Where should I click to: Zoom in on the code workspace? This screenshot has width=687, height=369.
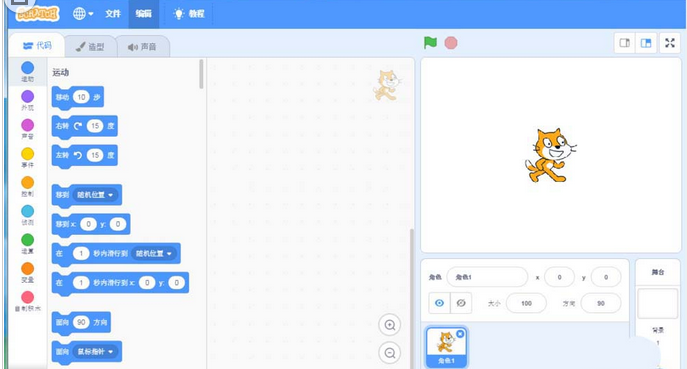click(390, 325)
